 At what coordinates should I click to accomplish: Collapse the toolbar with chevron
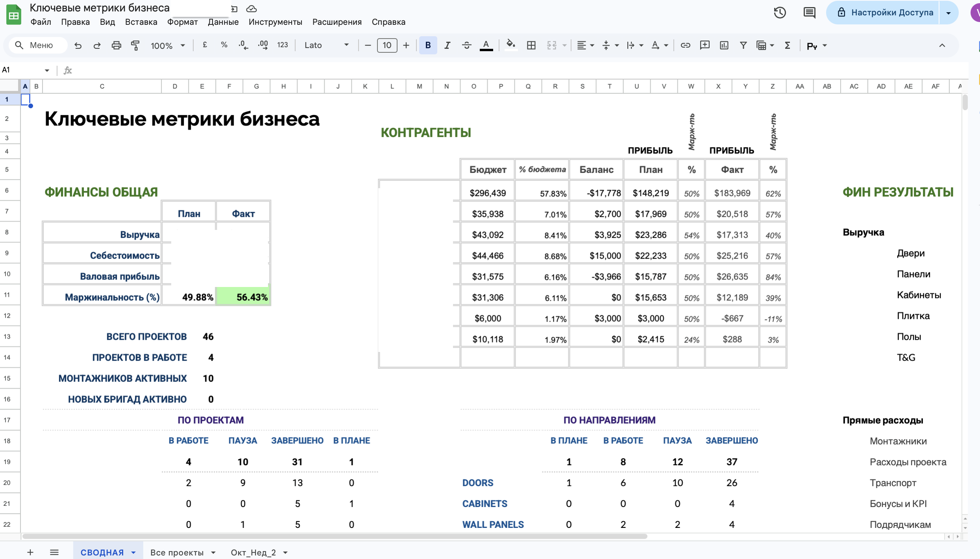942,45
